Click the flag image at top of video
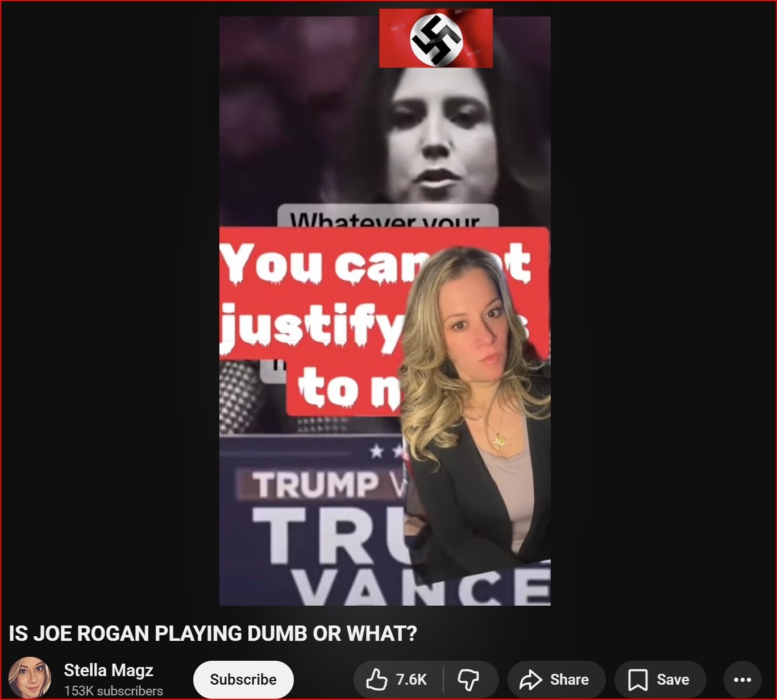The height and width of the screenshot is (700, 777). (435, 39)
